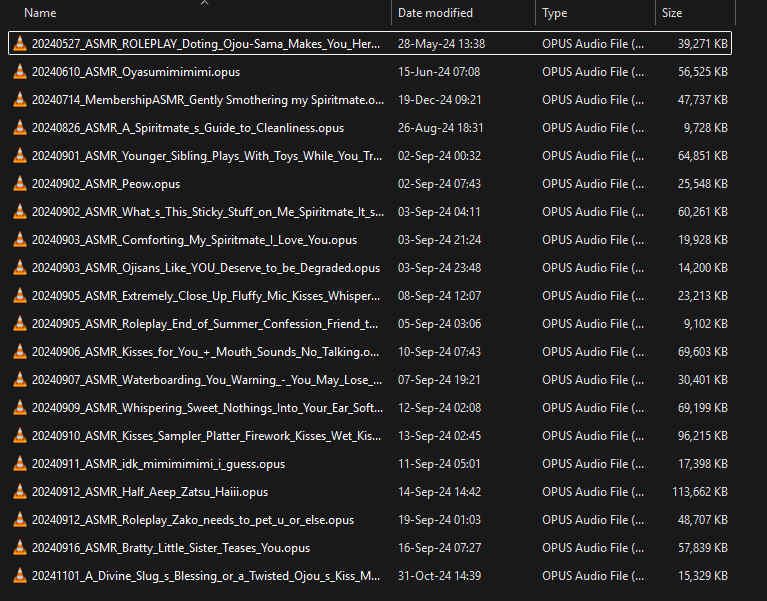Select 20240903_ASMR_Comforting_My_Spiritmate file name
The image size is (767, 601).
(x=194, y=240)
